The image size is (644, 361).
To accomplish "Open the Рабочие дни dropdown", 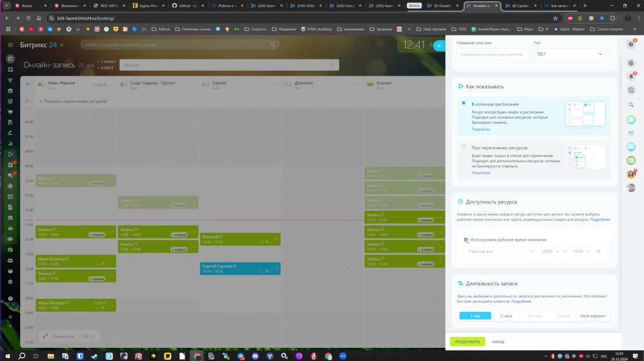I will 501,252.
